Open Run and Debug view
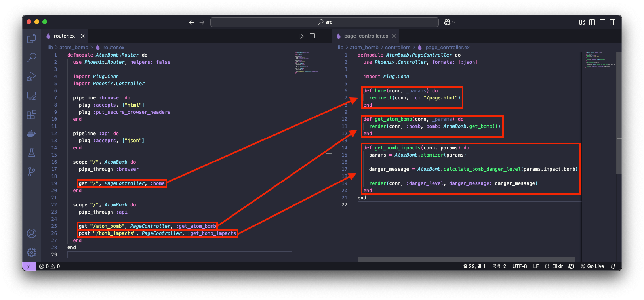This screenshot has width=644, height=300. (32, 76)
